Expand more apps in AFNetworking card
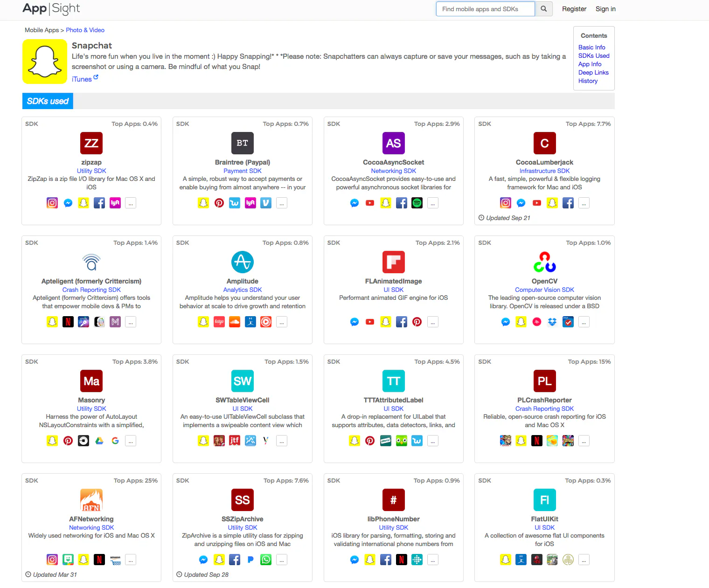The height and width of the screenshot is (588, 709). (131, 560)
